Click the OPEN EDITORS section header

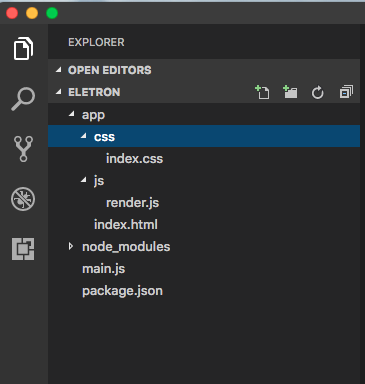(x=204, y=70)
